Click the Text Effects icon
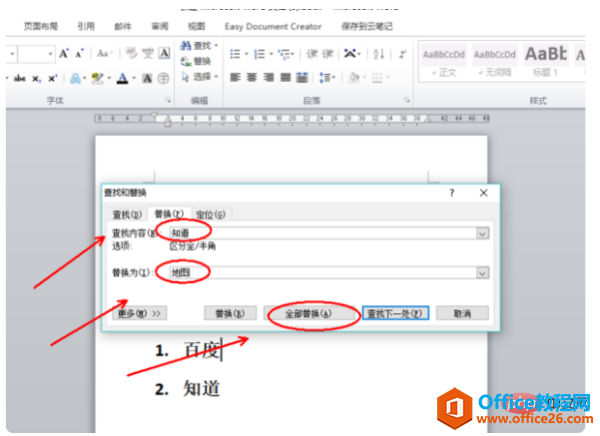This screenshot has height=436, width=600. (x=76, y=79)
